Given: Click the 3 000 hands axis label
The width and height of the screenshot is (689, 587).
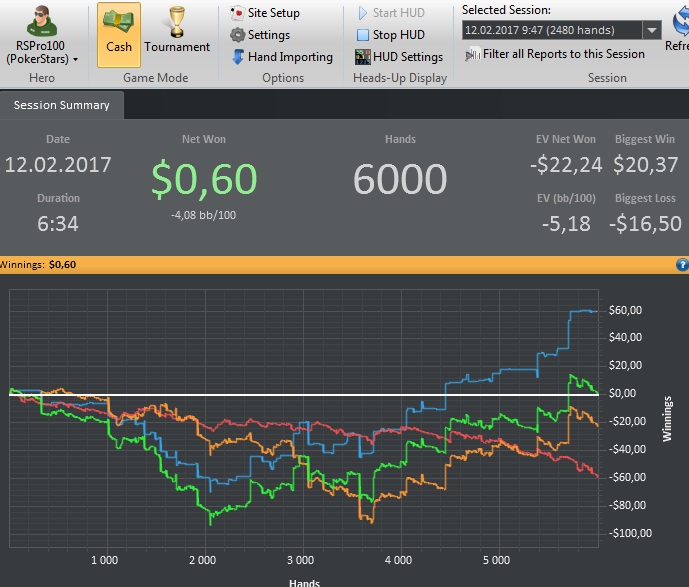Looking at the screenshot, I should (x=301, y=560).
